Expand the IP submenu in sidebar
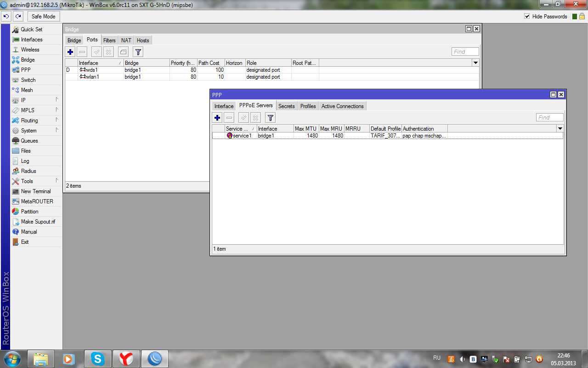Viewport: 588px width, 368px height. pos(36,100)
